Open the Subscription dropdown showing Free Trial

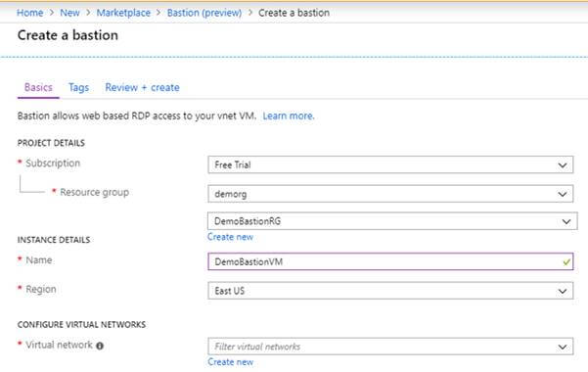(390, 164)
